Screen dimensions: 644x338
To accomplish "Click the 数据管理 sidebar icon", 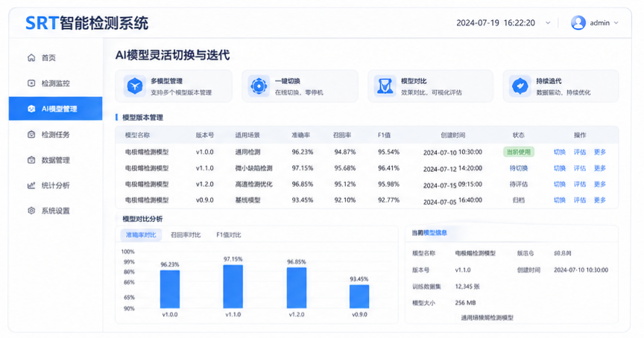I will pos(31,160).
